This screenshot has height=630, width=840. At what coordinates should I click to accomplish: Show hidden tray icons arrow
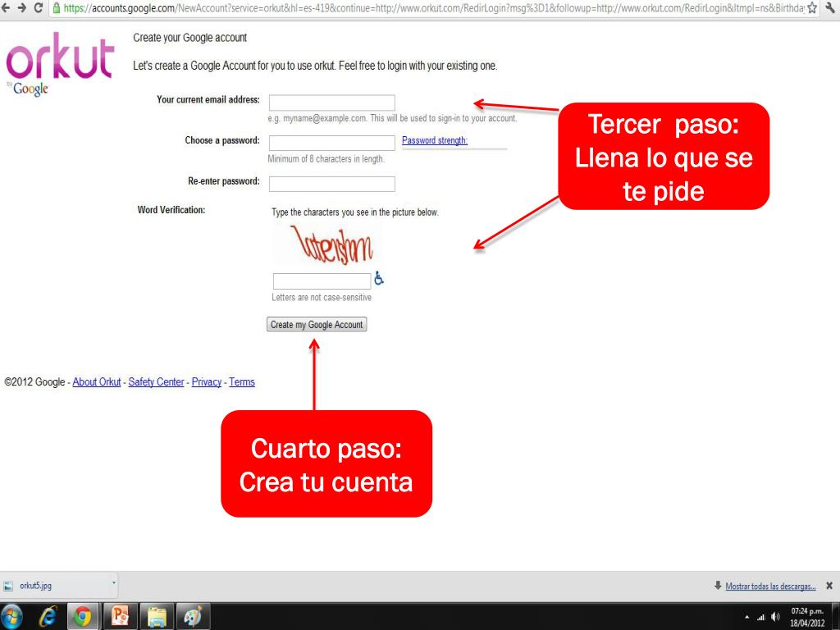click(746, 617)
